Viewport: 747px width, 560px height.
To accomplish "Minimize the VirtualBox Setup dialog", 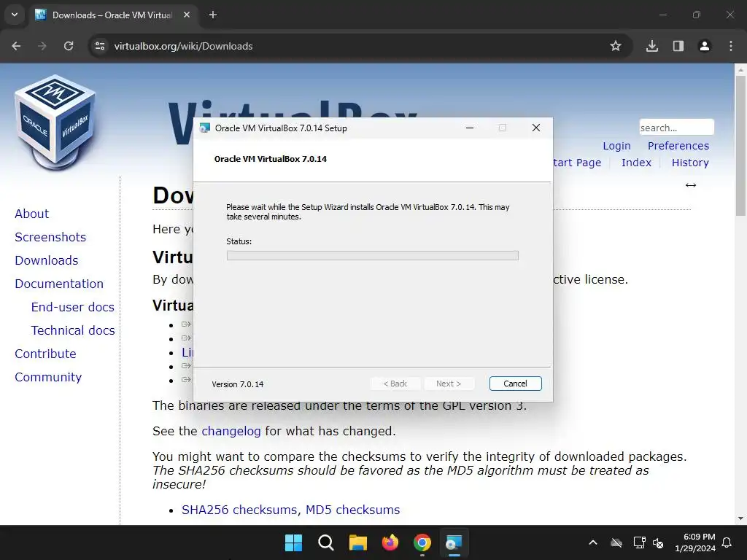I will [x=470, y=128].
